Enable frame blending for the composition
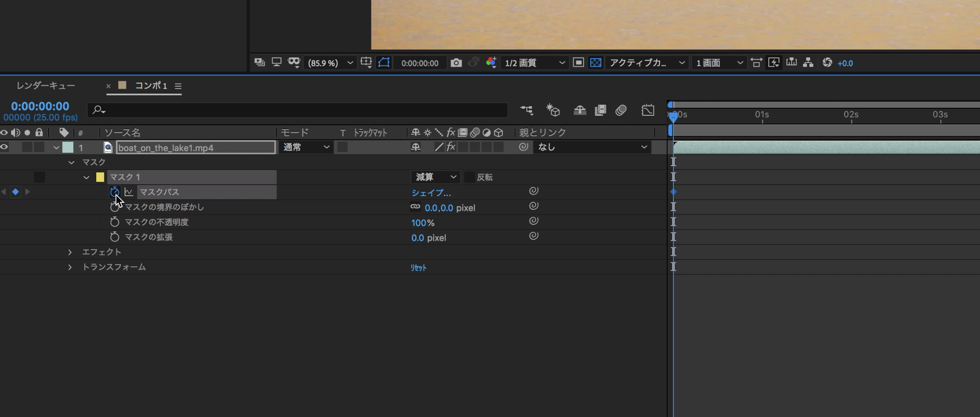Image resolution: width=980 pixels, height=417 pixels. point(600,110)
